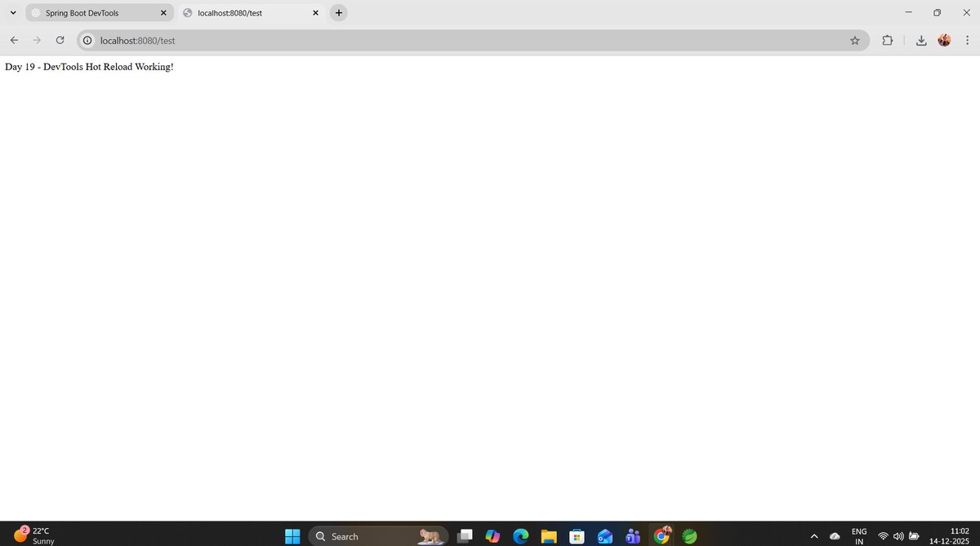View site information icon in address bar
Image resolution: width=980 pixels, height=546 pixels.
click(87, 40)
